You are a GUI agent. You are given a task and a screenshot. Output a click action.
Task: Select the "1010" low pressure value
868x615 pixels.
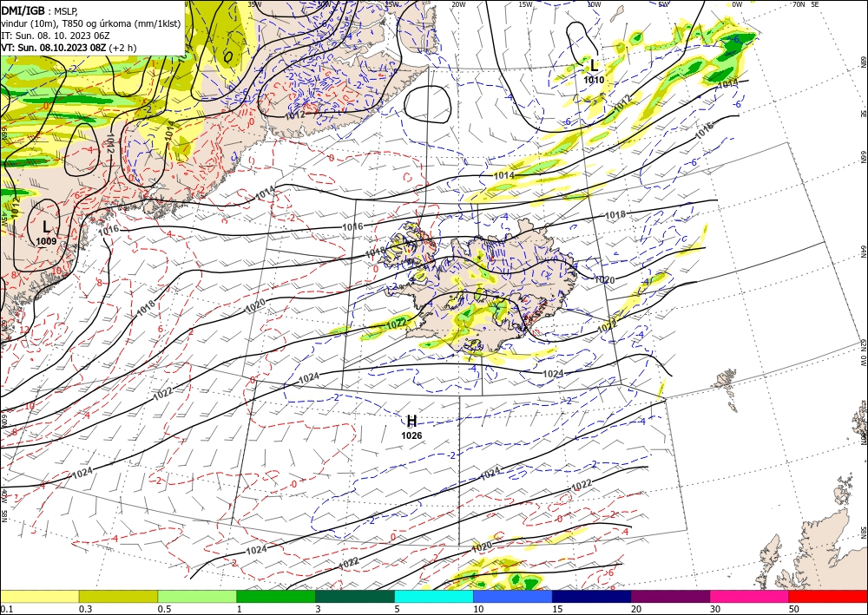point(594,80)
